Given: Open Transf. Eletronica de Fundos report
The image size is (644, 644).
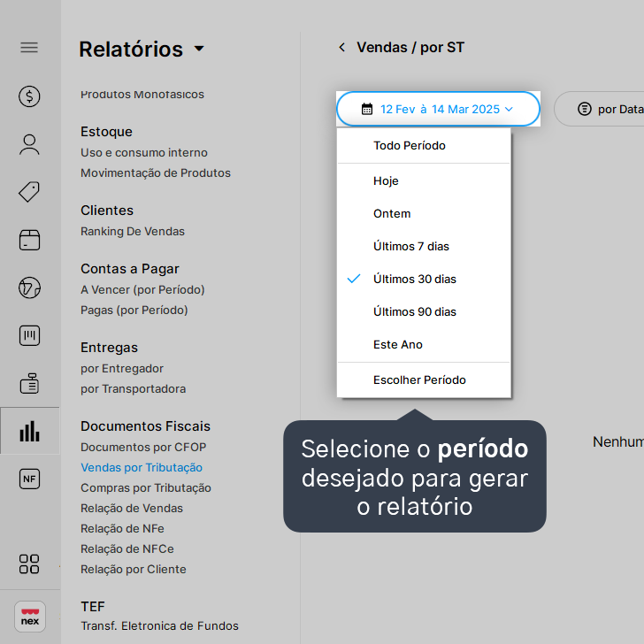Looking at the screenshot, I should click(x=159, y=626).
